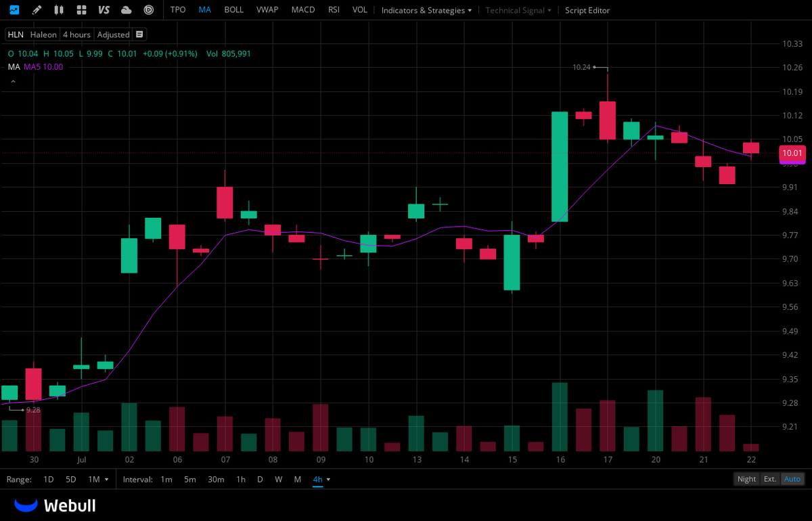The height and width of the screenshot is (521, 812).
Task: Click the HLN panel menu icon
Action: point(139,35)
